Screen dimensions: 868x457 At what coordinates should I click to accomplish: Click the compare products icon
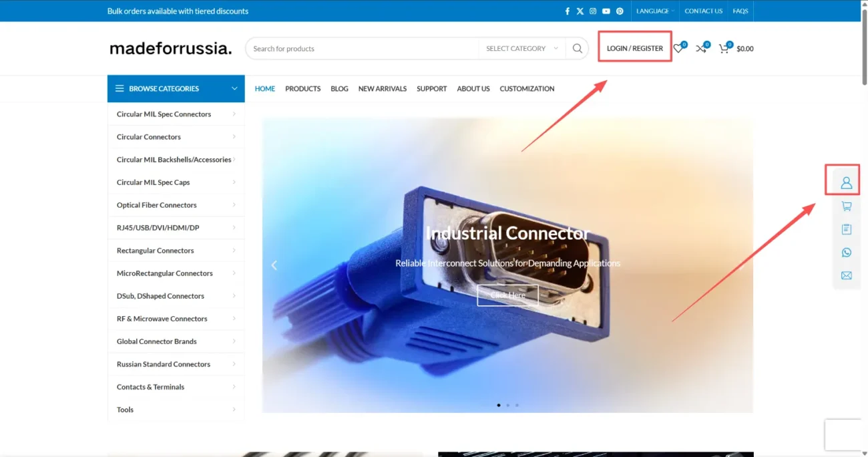pyautogui.click(x=701, y=49)
